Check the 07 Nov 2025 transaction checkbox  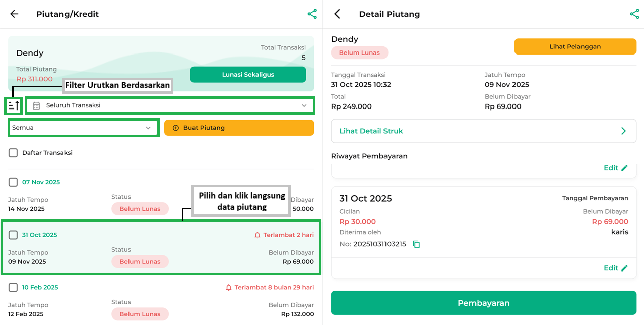(13, 182)
